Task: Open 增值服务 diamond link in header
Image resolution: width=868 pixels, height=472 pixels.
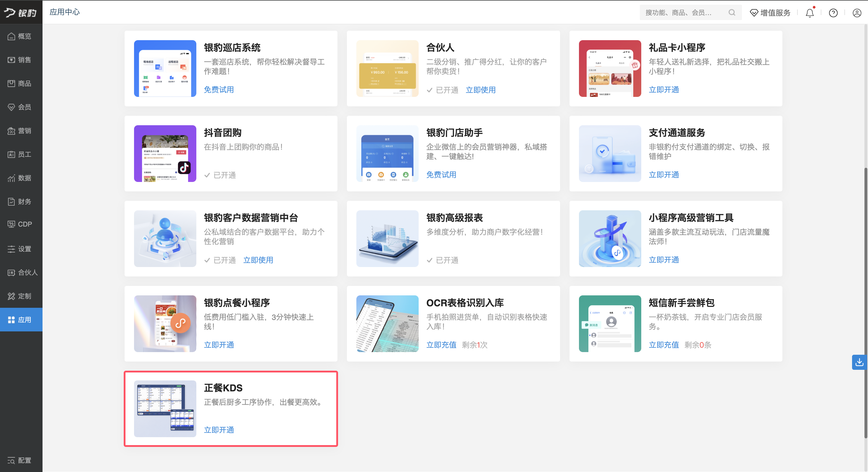Action: coord(770,13)
